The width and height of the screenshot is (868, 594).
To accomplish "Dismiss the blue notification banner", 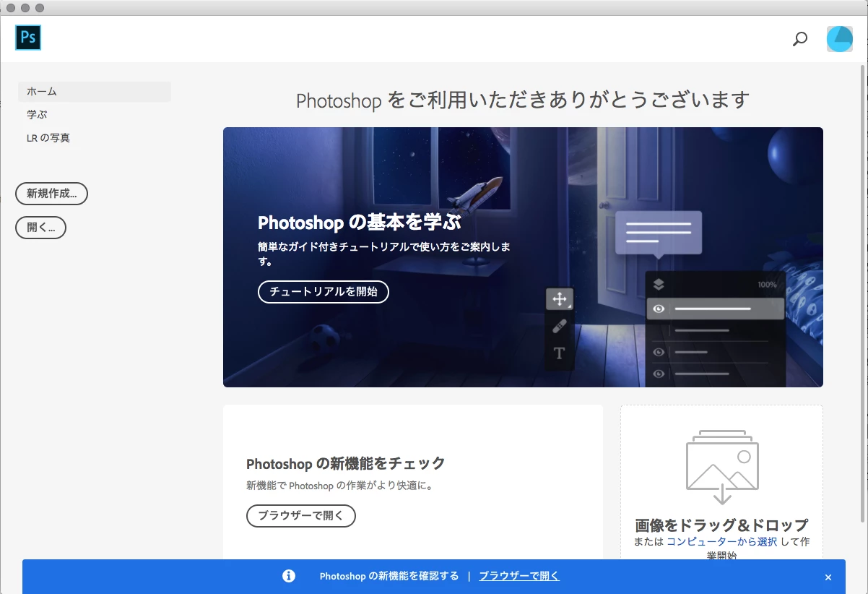I will point(828,577).
